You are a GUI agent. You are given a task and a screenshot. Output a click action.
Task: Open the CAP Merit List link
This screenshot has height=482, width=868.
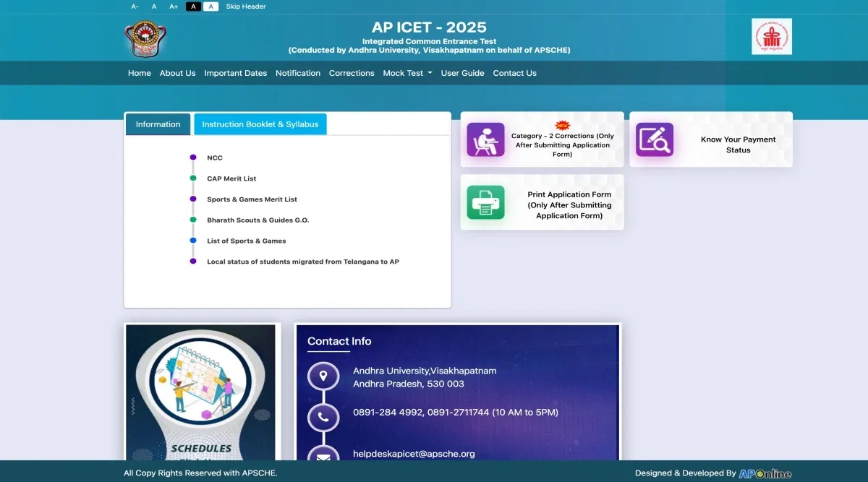click(231, 178)
